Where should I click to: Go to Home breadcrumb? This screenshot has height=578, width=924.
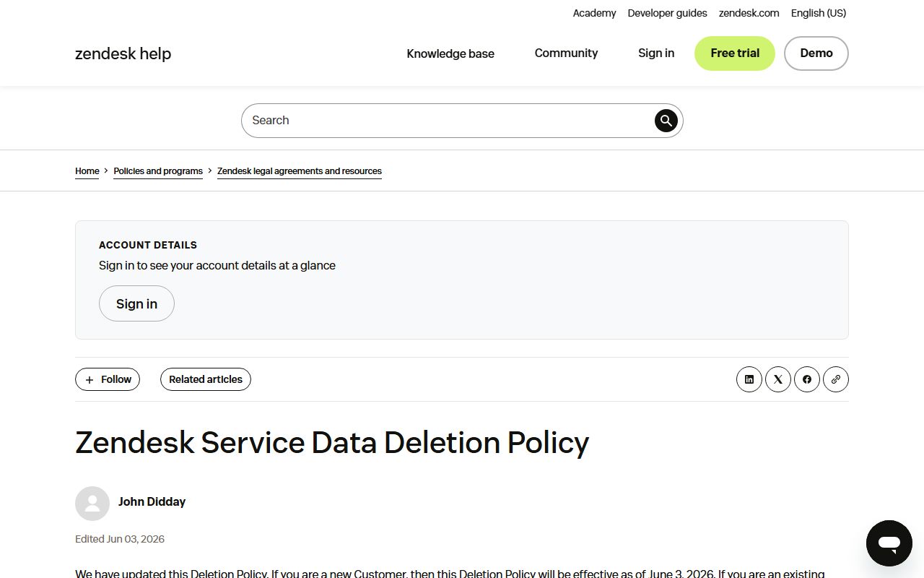tap(87, 171)
